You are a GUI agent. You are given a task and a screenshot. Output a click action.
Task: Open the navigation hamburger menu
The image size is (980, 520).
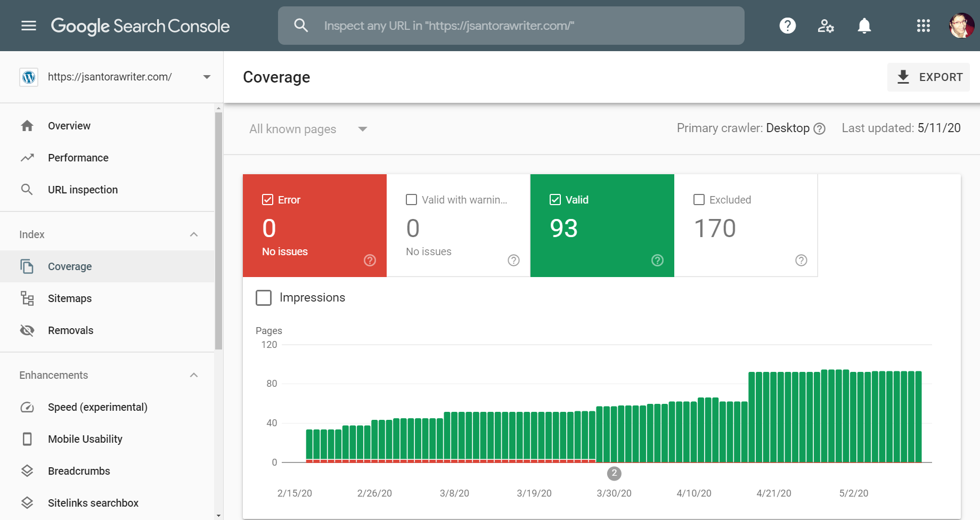pos(28,26)
